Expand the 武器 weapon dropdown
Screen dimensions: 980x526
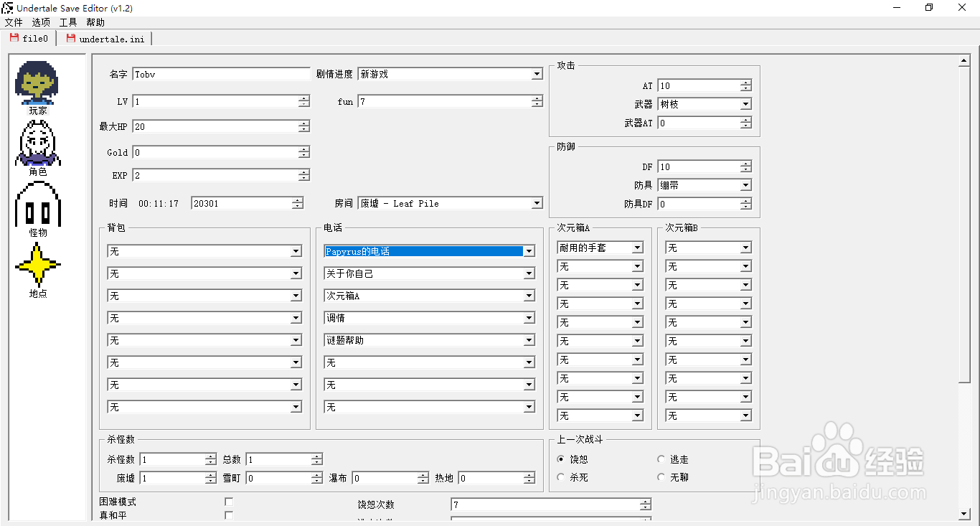[x=746, y=104]
